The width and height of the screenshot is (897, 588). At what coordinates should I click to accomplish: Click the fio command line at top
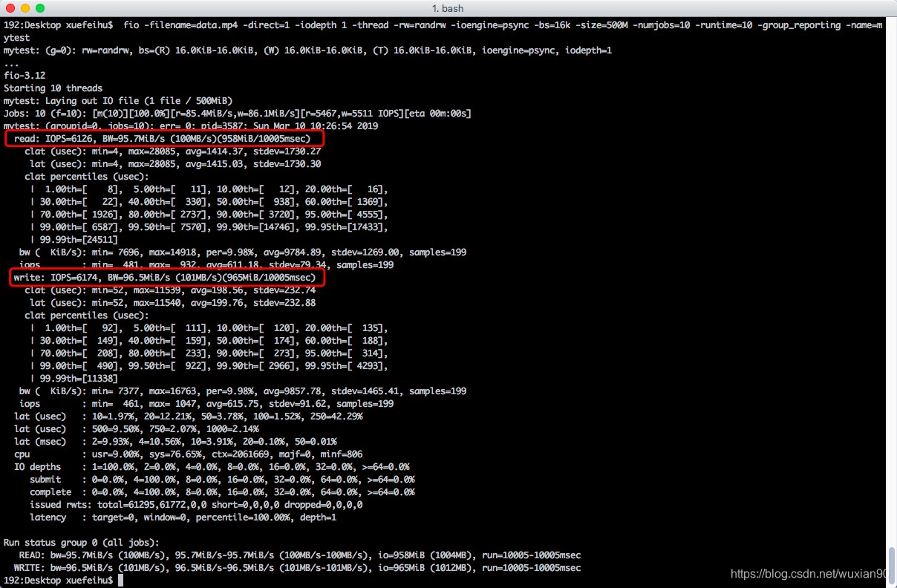click(x=443, y=31)
